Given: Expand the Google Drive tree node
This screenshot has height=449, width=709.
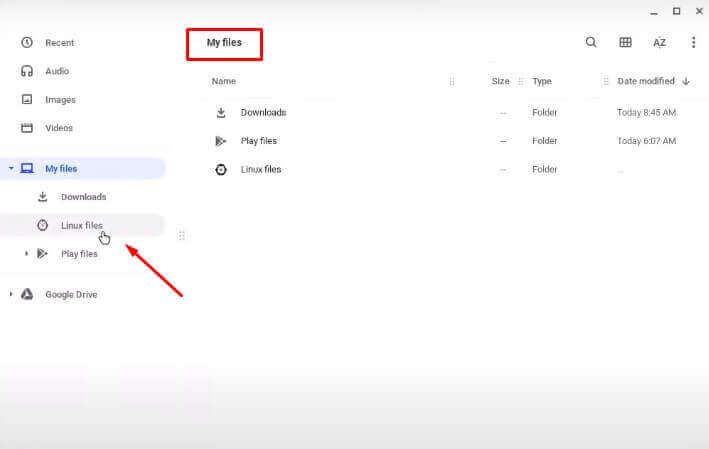Looking at the screenshot, I should click(x=11, y=294).
